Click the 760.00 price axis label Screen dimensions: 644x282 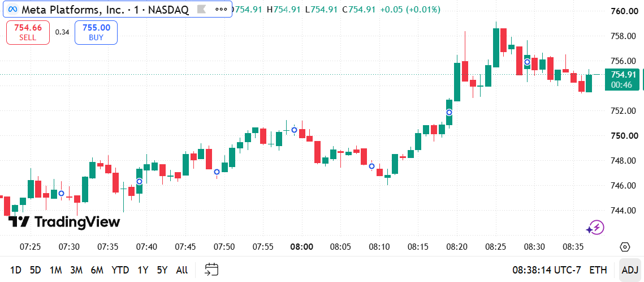coord(623,11)
